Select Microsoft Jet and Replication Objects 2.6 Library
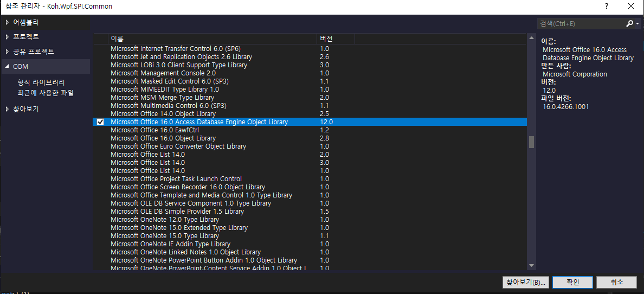Screen dimensions: 644x294 pyautogui.click(x=310, y=57)
